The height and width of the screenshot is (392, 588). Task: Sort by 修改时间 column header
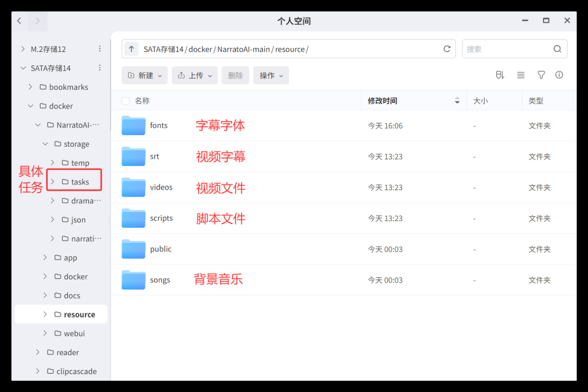click(x=382, y=101)
